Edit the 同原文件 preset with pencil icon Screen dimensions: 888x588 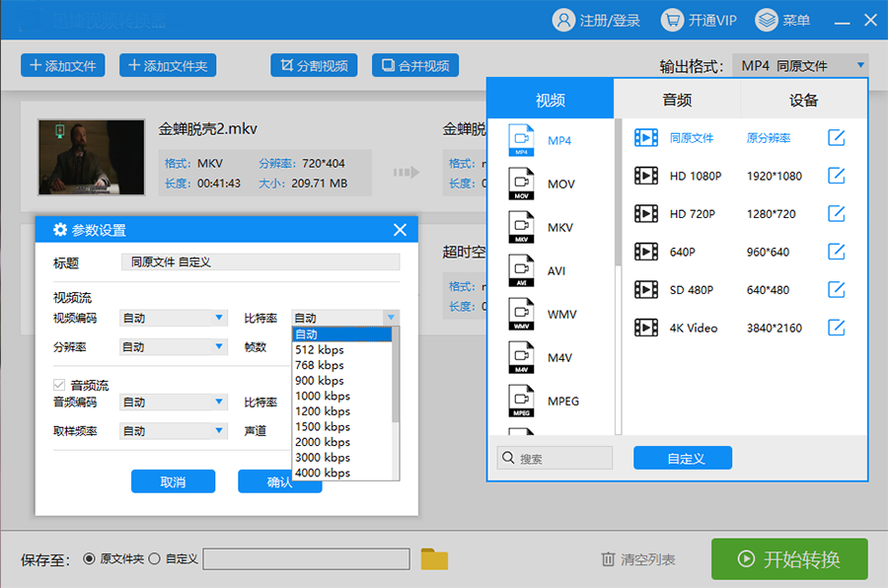(x=836, y=138)
